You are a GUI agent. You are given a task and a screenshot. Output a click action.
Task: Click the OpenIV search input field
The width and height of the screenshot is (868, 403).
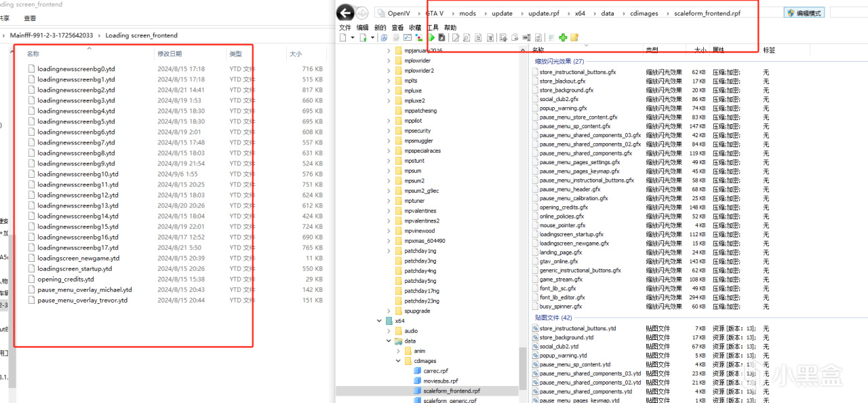(x=849, y=13)
